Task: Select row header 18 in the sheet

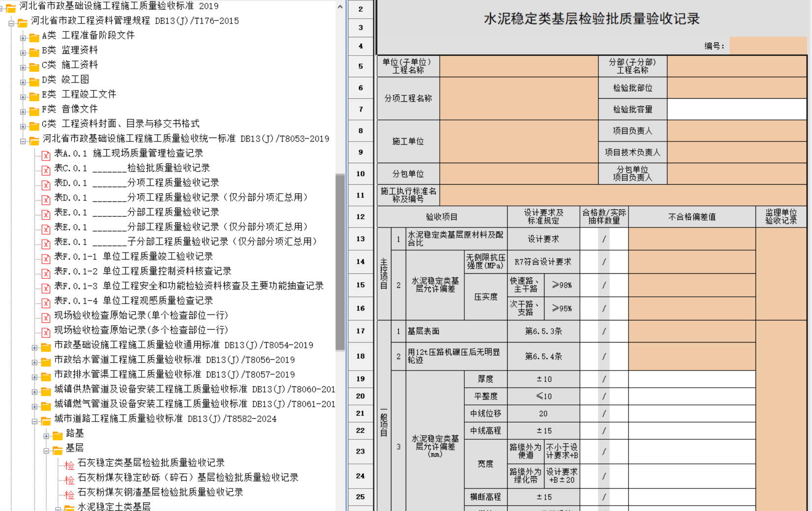Action: 361,356
